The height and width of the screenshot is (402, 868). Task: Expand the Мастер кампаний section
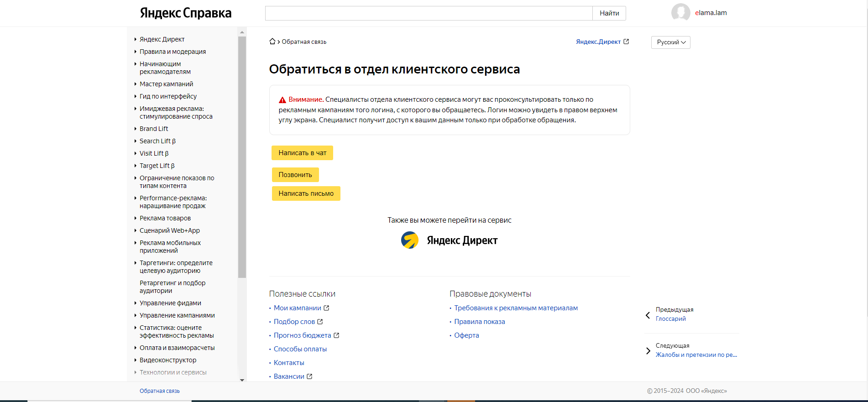136,84
